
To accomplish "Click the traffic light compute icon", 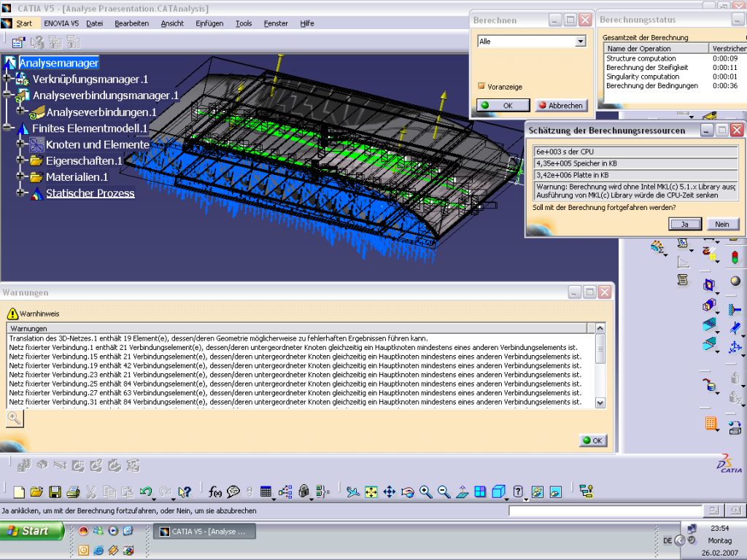I will coord(735,257).
